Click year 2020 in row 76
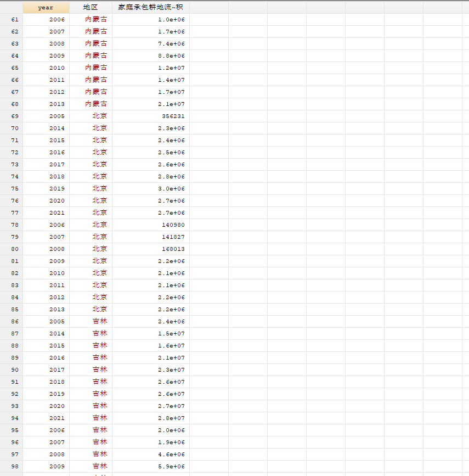 pyautogui.click(x=56, y=200)
